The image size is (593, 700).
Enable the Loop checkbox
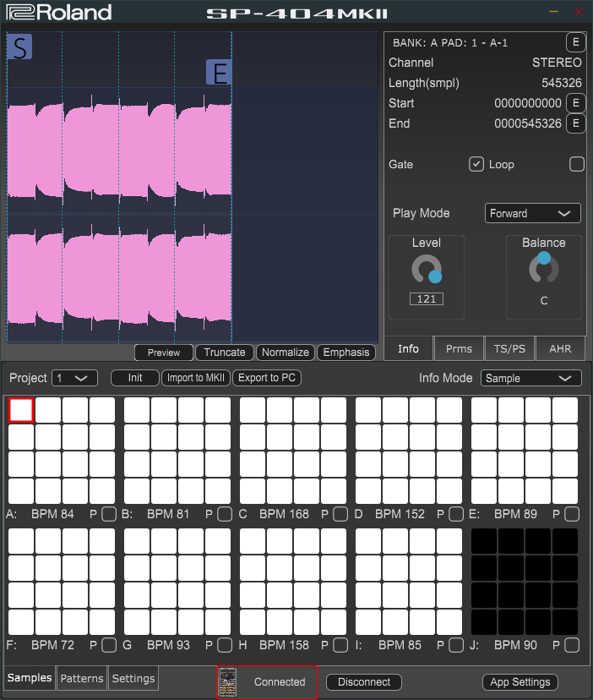point(576,164)
